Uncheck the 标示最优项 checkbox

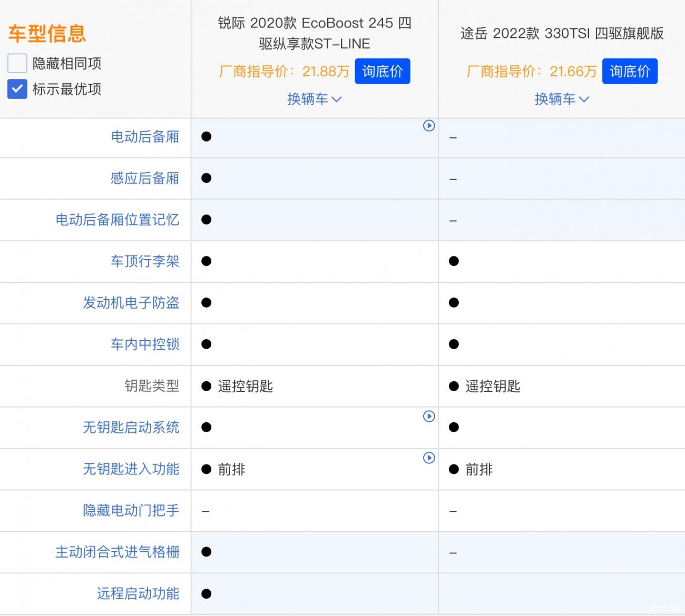click(17, 89)
